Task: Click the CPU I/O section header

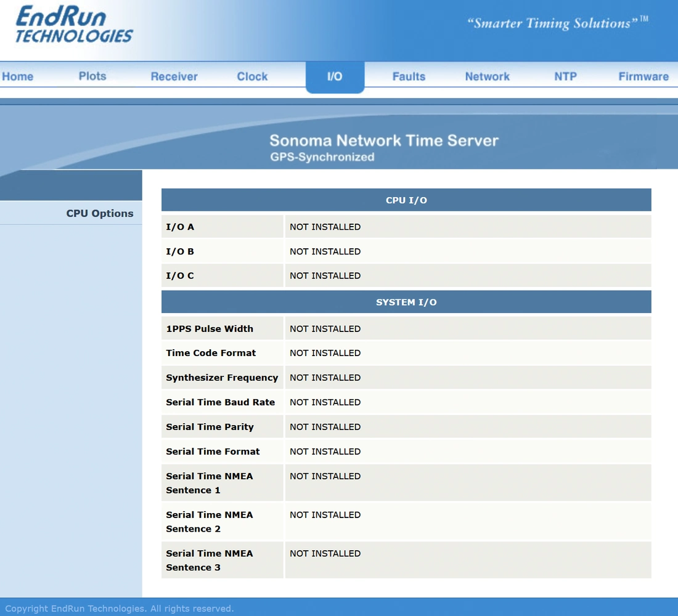Action: tap(406, 200)
